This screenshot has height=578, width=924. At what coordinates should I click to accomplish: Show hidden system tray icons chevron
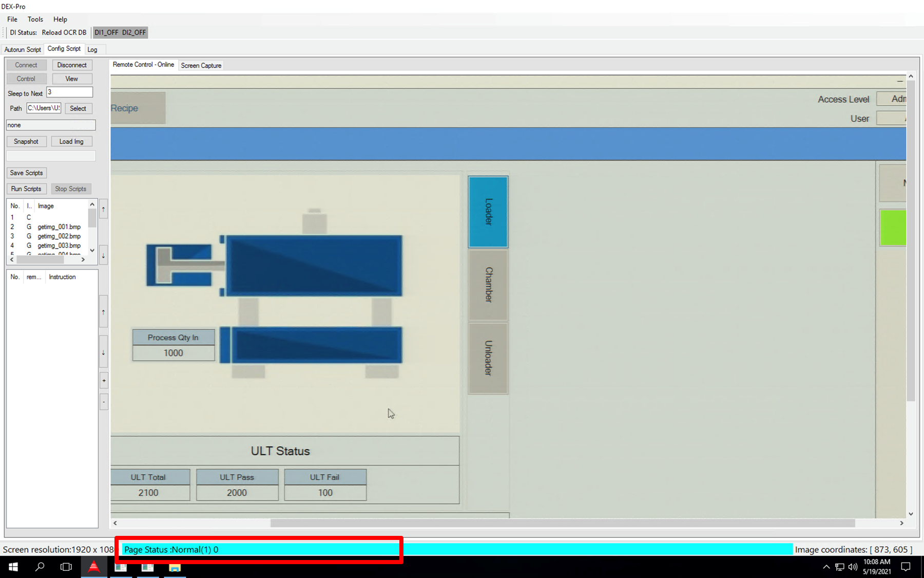coord(826,567)
